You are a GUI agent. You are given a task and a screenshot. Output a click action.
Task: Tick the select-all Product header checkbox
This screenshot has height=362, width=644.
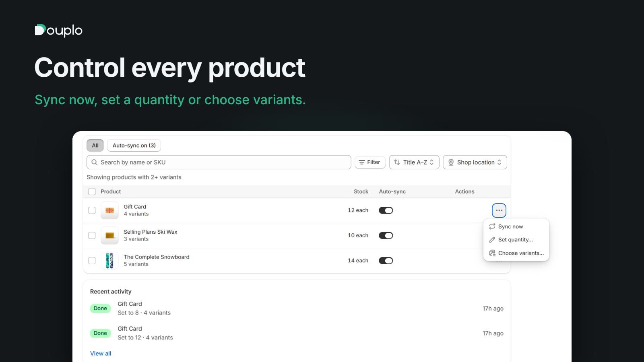pos(92,191)
